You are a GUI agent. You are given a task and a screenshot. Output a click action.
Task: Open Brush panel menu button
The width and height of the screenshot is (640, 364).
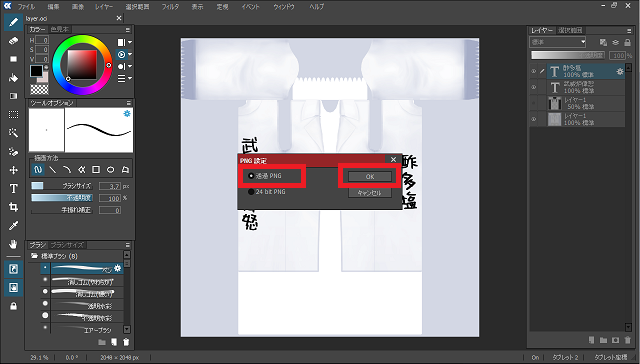128,245
